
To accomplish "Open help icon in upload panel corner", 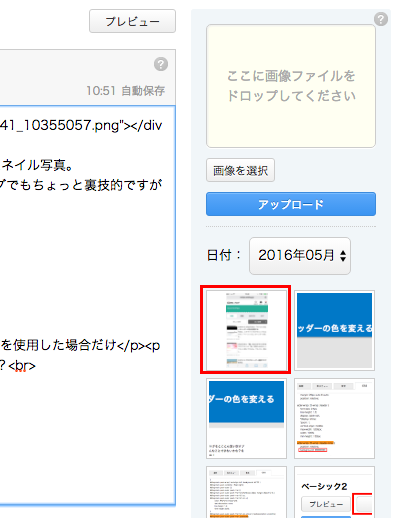I will click(381, 19).
